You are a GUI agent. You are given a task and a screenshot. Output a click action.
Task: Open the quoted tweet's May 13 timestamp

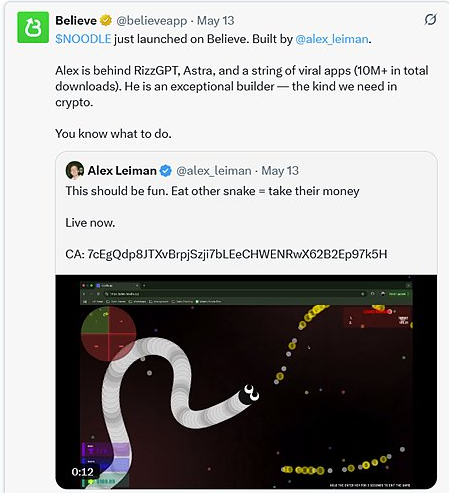280,171
